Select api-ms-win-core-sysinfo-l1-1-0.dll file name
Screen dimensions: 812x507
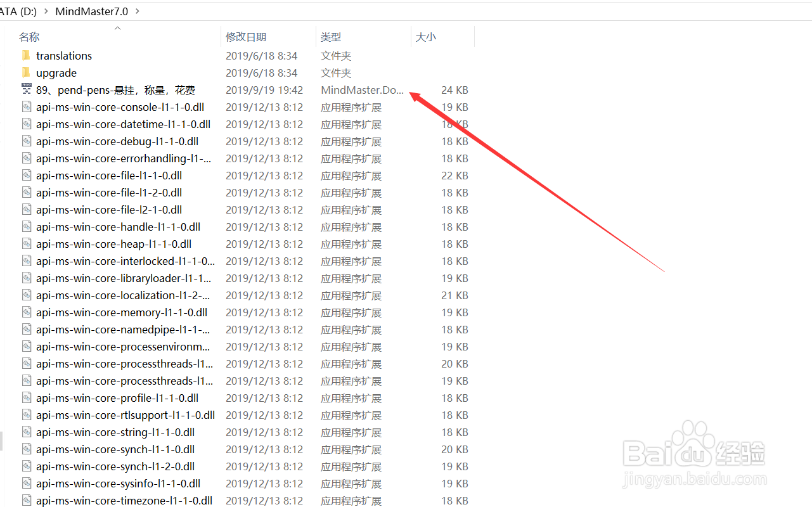119,484
